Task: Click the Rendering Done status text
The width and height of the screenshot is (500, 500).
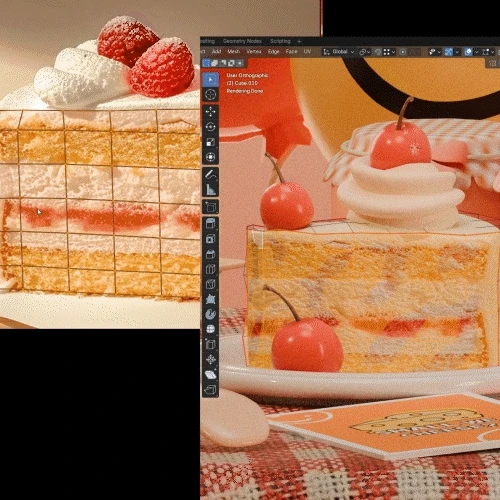Action: tap(245, 91)
